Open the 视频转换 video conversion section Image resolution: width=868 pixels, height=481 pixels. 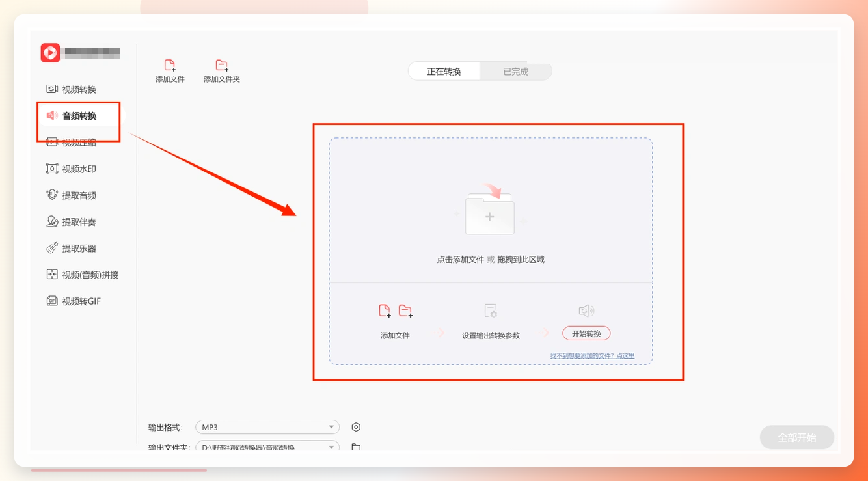[x=72, y=89]
